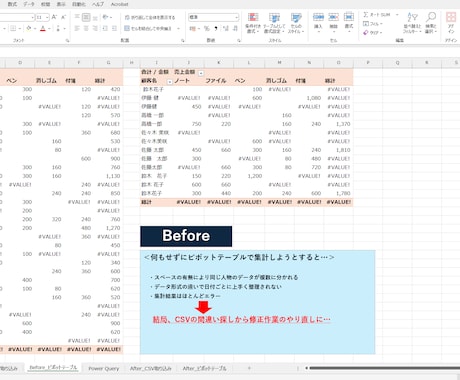
Task: Open Find and Select magnifier menu
Action: point(431,23)
